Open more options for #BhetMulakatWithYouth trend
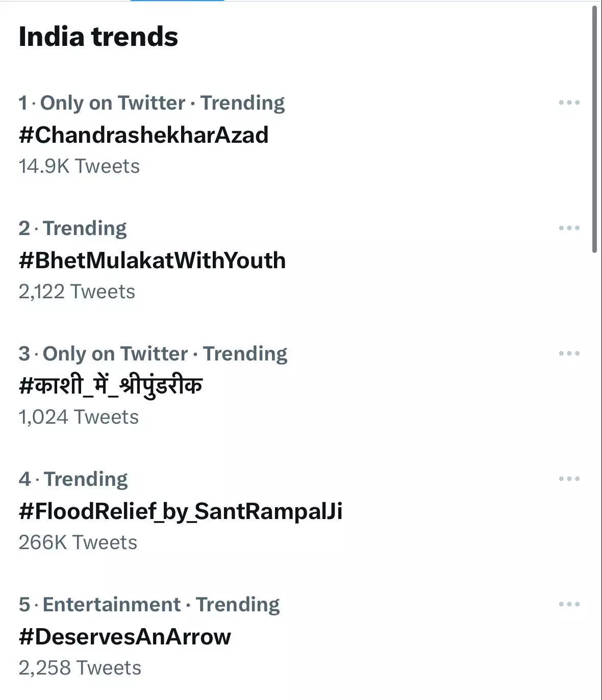This screenshot has height=700, width=602. (x=569, y=228)
